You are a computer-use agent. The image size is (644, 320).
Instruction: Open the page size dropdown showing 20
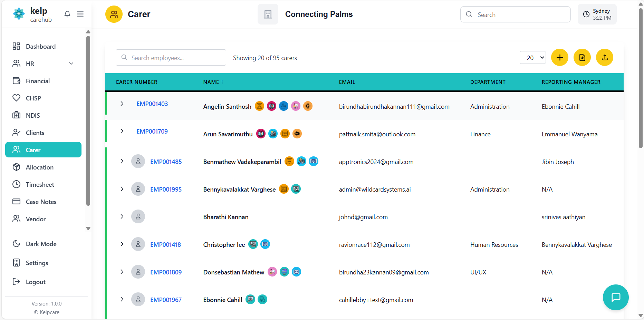pyautogui.click(x=532, y=58)
